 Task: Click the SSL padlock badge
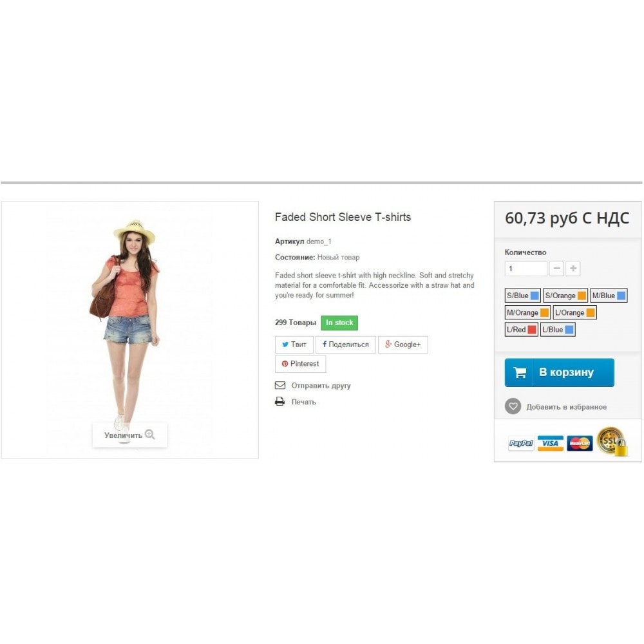[x=612, y=442]
